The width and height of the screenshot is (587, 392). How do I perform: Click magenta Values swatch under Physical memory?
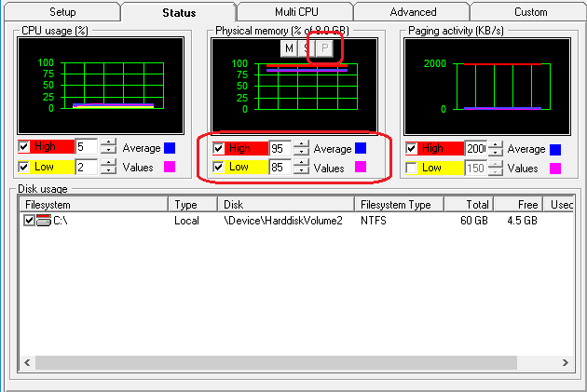tap(360, 168)
